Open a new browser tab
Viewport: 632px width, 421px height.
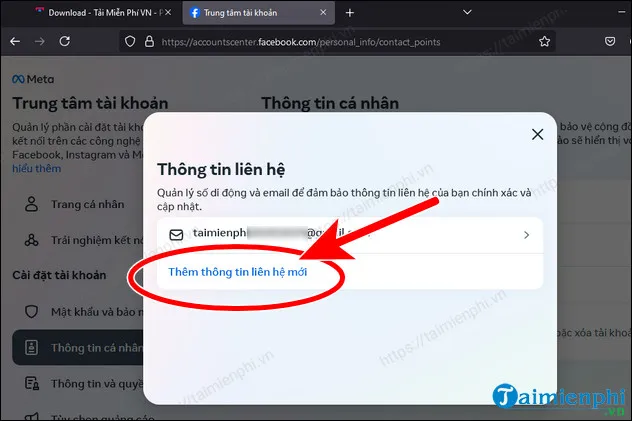pyautogui.click(x=350, y=13)
